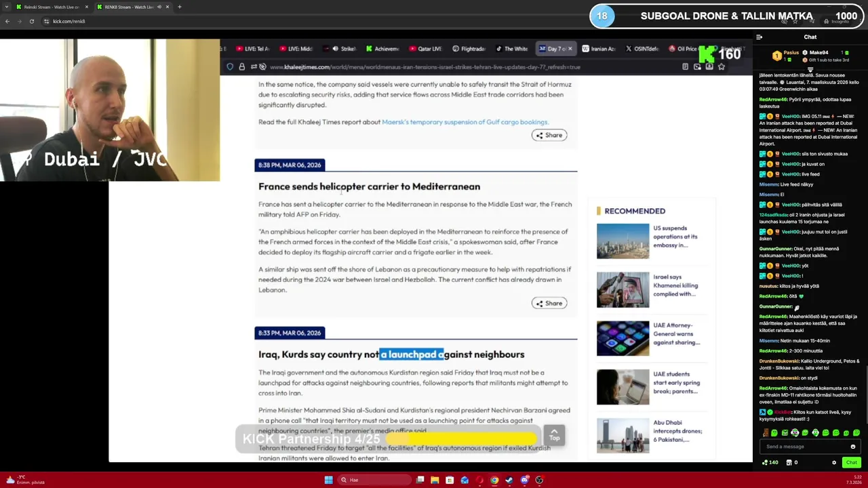Open 'Abu Dhabi intercepts drones' recommended link
The height and width of the screenshot is (488, 868).
677,431
